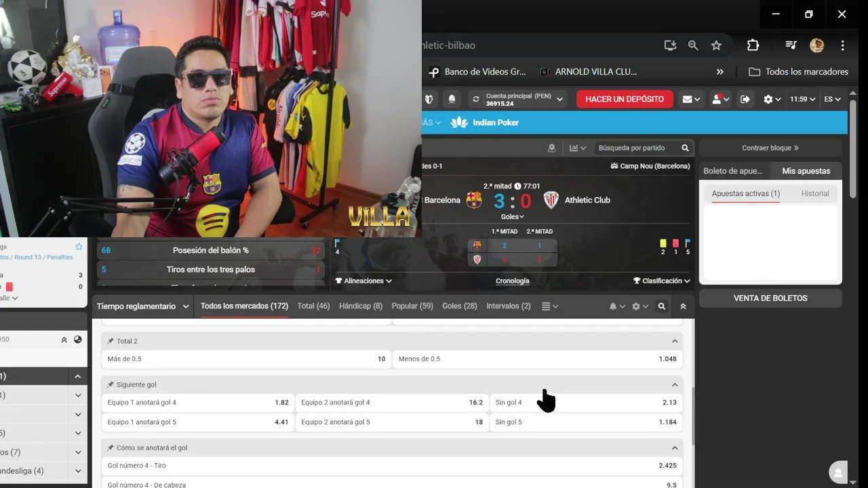This screenshot has height=488, width=868.
Task: Click the Chrome install app icon
Action: [x=670, y=45]
